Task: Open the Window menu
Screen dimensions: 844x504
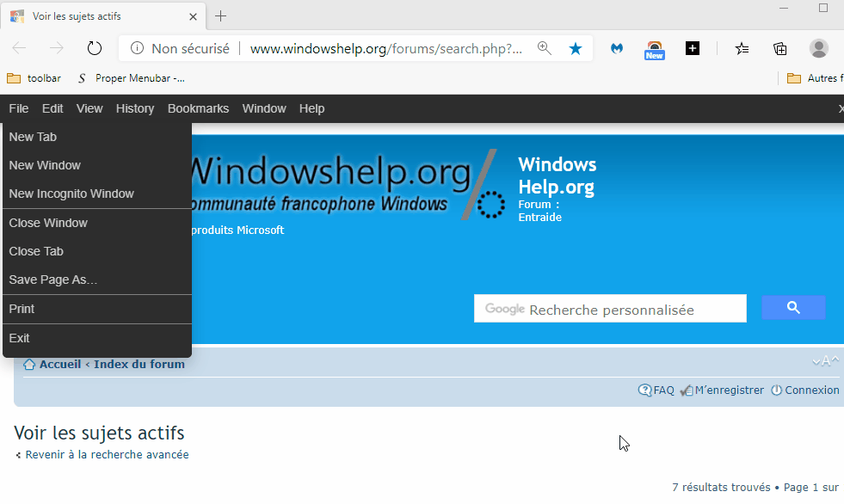Action: pos(264,108)
